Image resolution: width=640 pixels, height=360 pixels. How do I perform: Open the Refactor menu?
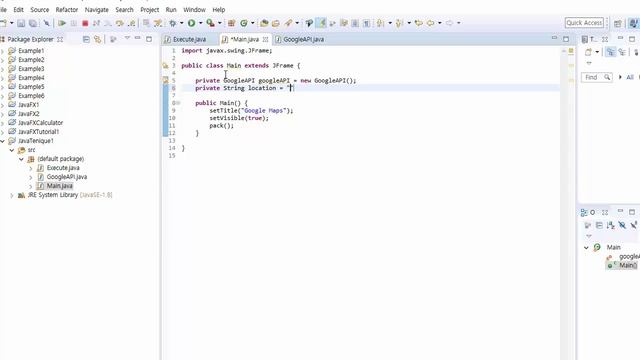(x=67, y=9)
